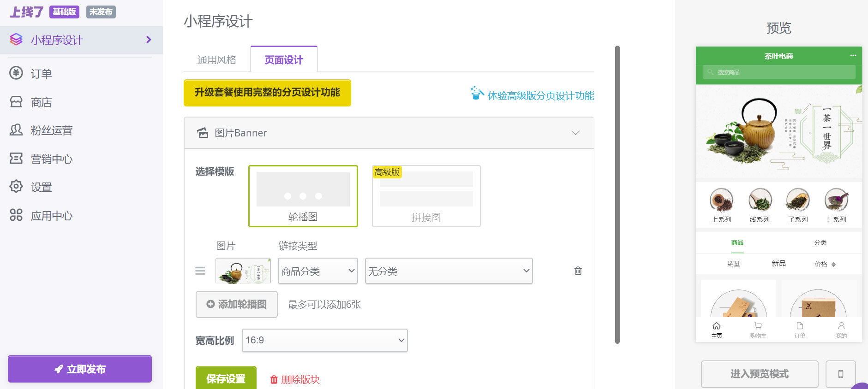The image size is (868, 389).
Task: Click the 体验高级版分页设计功能 link
Action: point(541,95)
